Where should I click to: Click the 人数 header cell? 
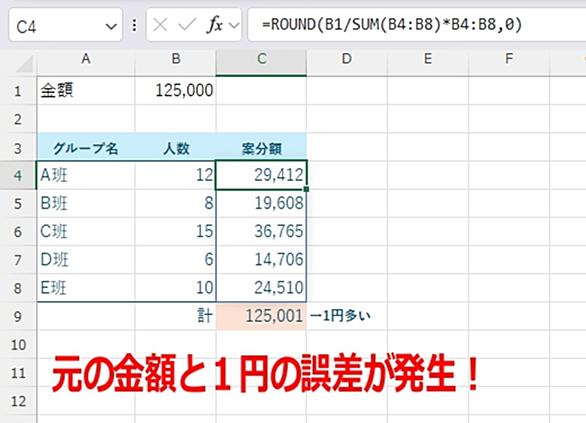tap(176, 148)
